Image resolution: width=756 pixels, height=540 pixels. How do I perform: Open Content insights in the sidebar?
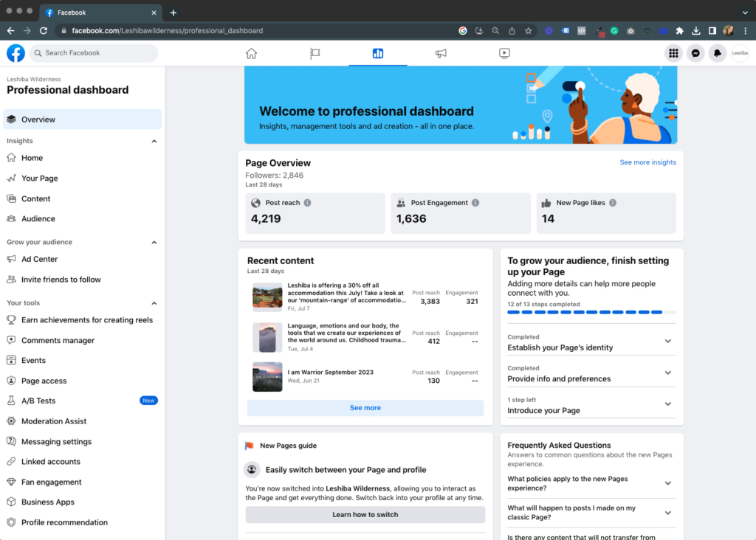(83, 198)
